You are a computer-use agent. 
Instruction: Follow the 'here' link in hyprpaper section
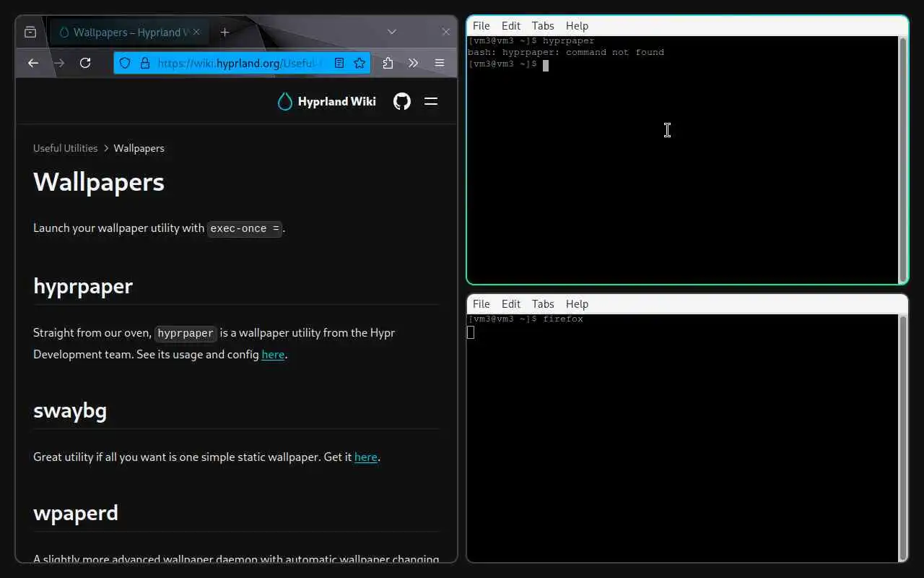point(273,355)
